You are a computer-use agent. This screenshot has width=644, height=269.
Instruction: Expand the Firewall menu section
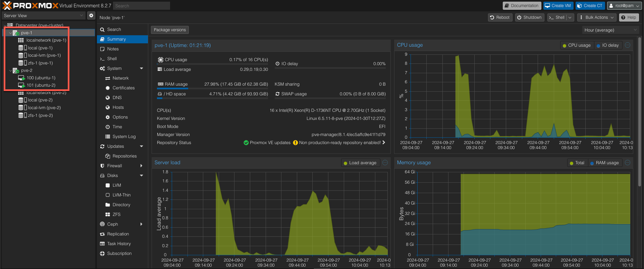coord(142,166)
